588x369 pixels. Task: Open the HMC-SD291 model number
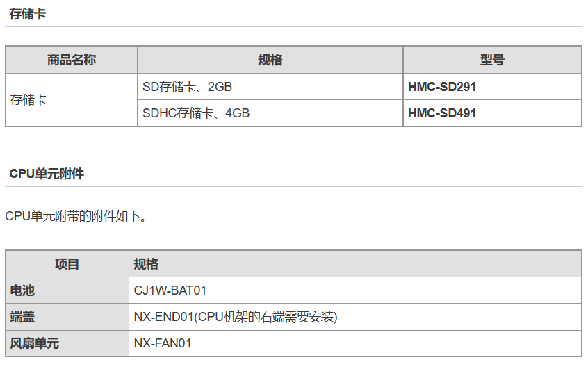[442, 87]
